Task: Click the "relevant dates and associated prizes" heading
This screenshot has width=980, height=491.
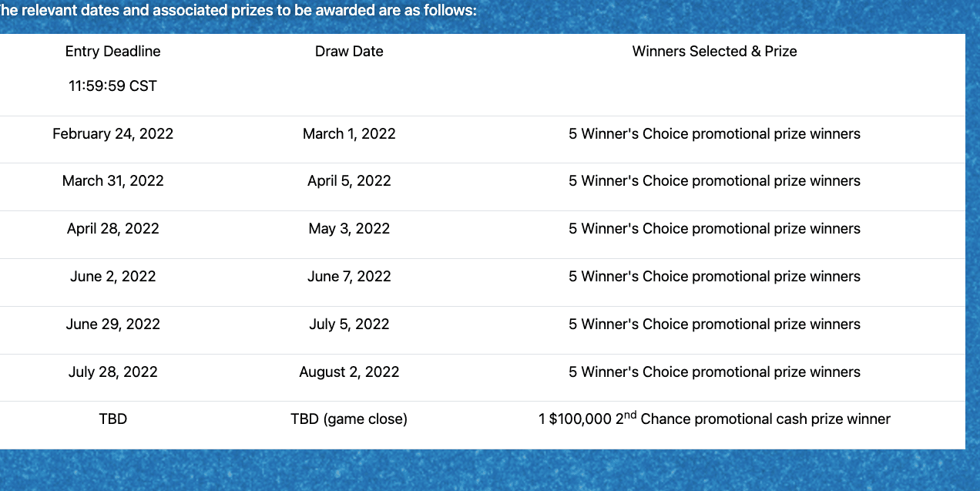Action: (239, 11)
